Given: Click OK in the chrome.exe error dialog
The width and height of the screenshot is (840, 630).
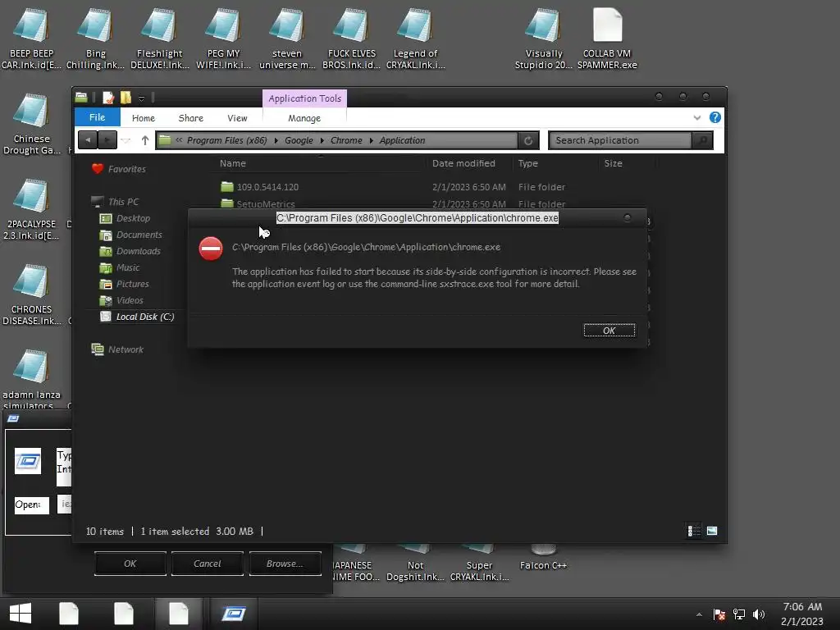Looking at the screenshot, I should pyautogui.click(x=609, y=331).
